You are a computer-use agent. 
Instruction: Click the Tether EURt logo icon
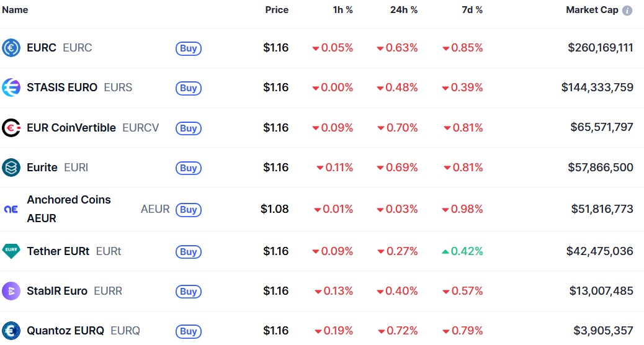(x=11, y=251)
